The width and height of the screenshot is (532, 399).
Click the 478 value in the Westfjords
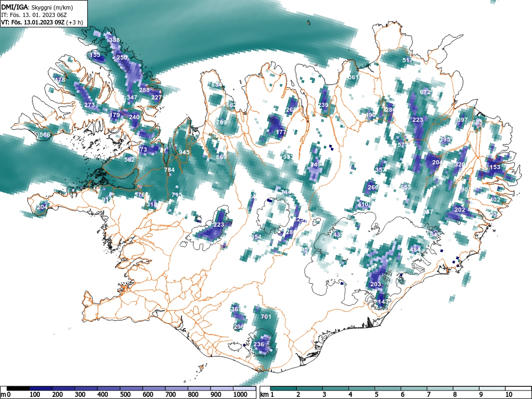(x=60, y=80)
